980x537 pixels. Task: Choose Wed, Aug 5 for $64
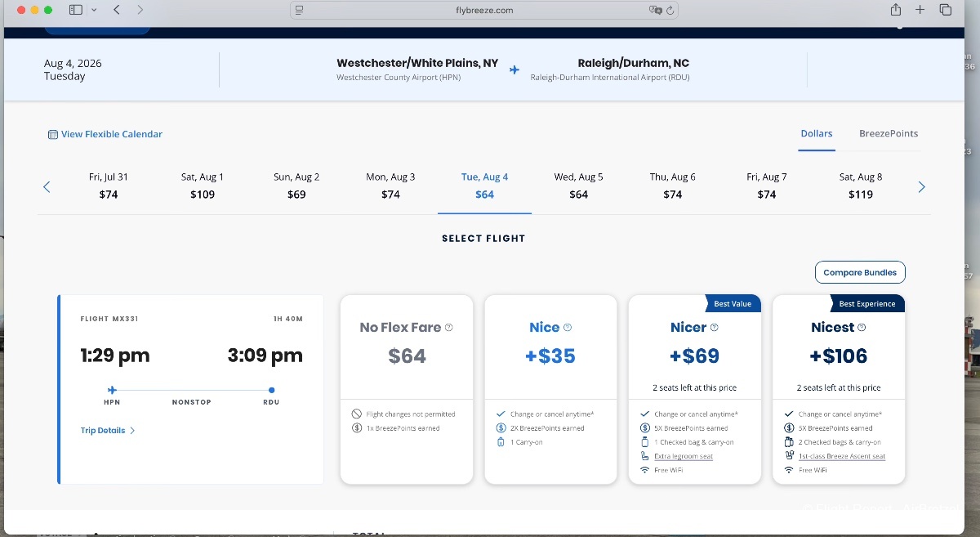578,186
